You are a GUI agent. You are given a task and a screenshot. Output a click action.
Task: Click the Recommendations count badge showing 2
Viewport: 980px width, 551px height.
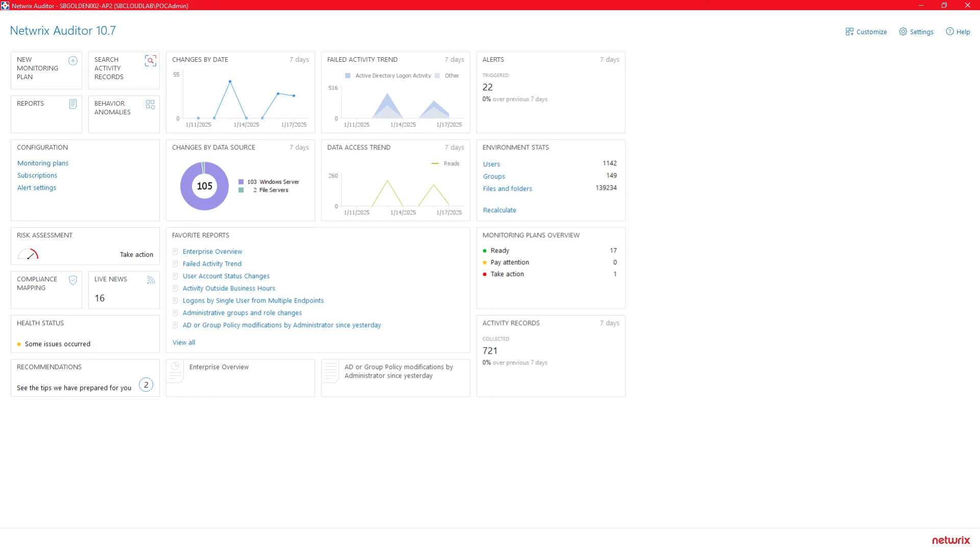pos(146,385)
